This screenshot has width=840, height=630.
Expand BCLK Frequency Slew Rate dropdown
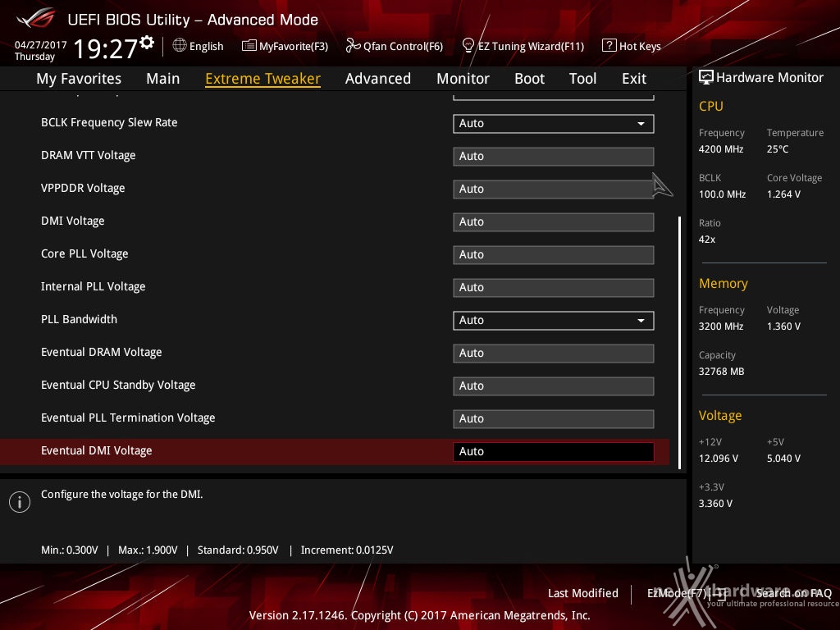pyautogui.click(x=554, y=124)
